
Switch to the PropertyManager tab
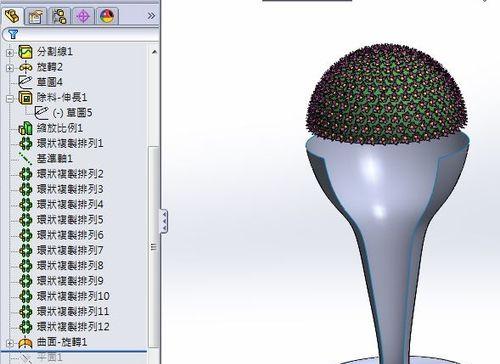tap(36, 16)
